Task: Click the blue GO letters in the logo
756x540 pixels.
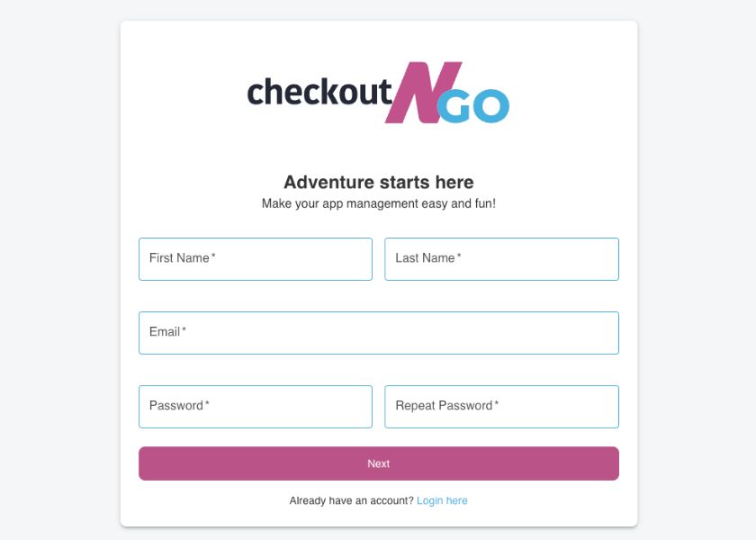Action: [478, 107]
